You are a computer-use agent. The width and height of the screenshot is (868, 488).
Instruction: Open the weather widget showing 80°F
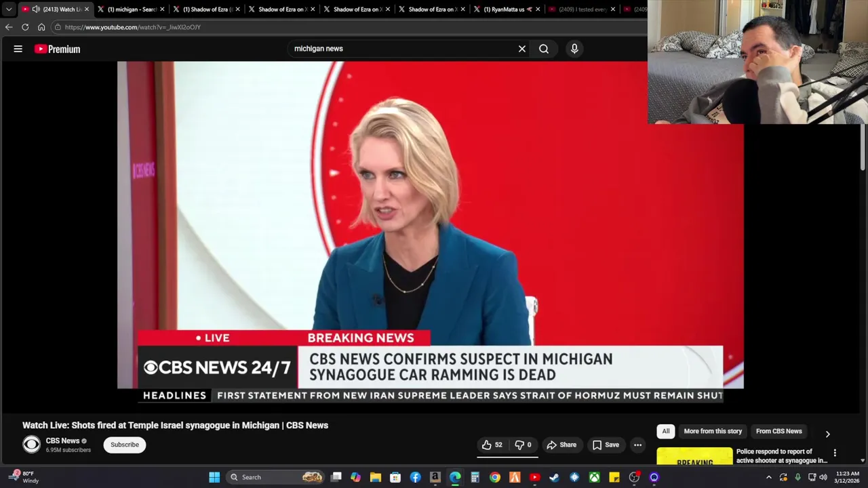[22, 477]
